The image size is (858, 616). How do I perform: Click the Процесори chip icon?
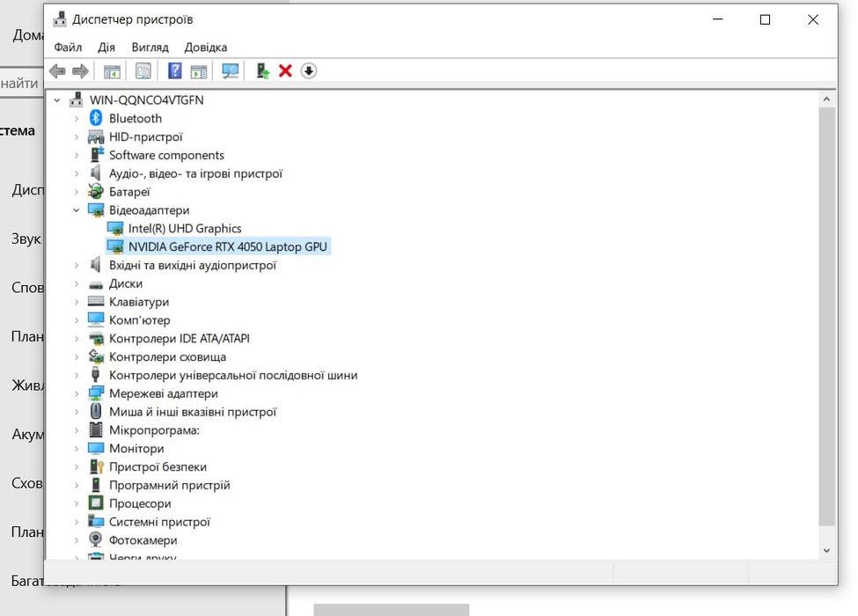tap(96, 502)
